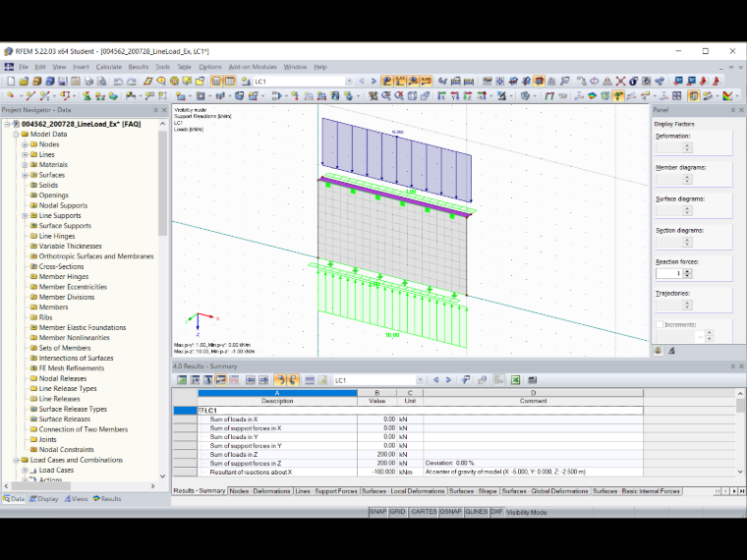The height and width of the screenshot is (560, 747).
Task: Expand the Nodes tree item
Action: point(25,144)
